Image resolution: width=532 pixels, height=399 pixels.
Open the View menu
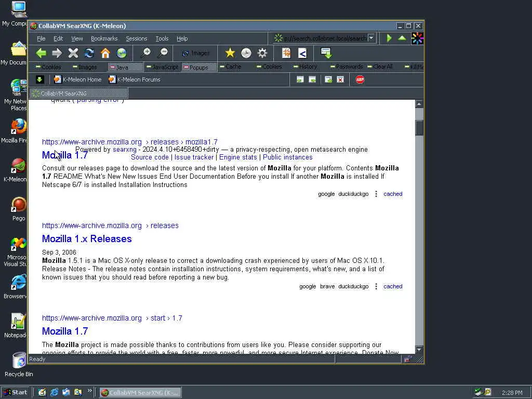click(x=77, y=38)
